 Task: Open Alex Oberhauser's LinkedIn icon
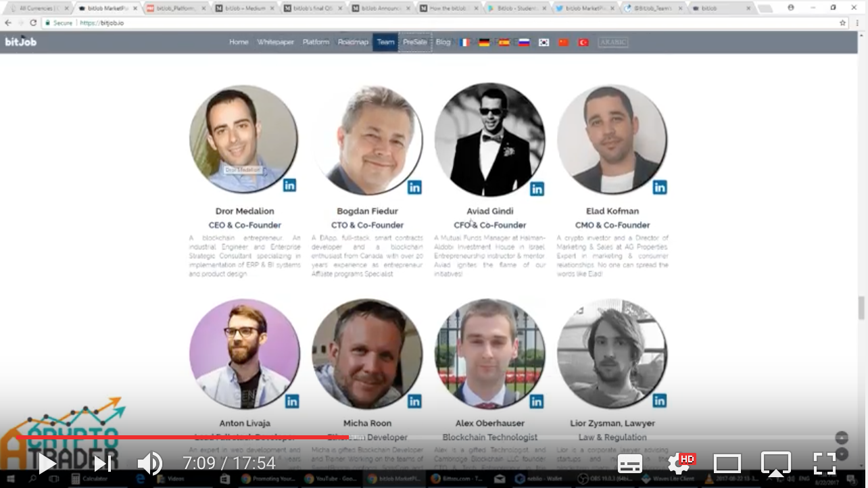click(537, 401)
